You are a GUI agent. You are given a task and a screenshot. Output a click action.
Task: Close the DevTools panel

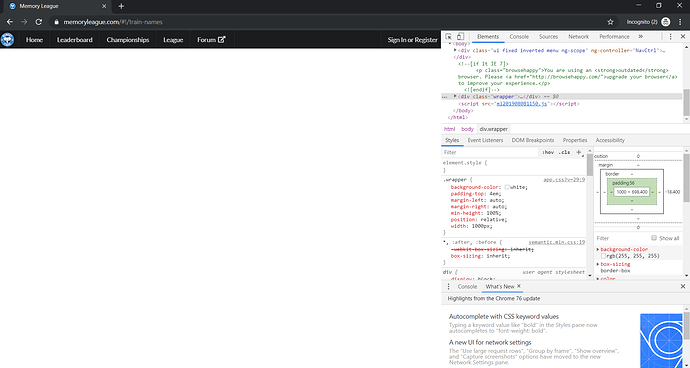(683, 37)
